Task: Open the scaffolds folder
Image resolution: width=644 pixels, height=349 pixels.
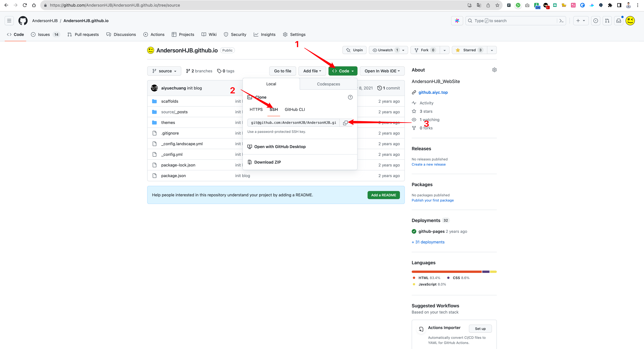Action: [169, 101]
